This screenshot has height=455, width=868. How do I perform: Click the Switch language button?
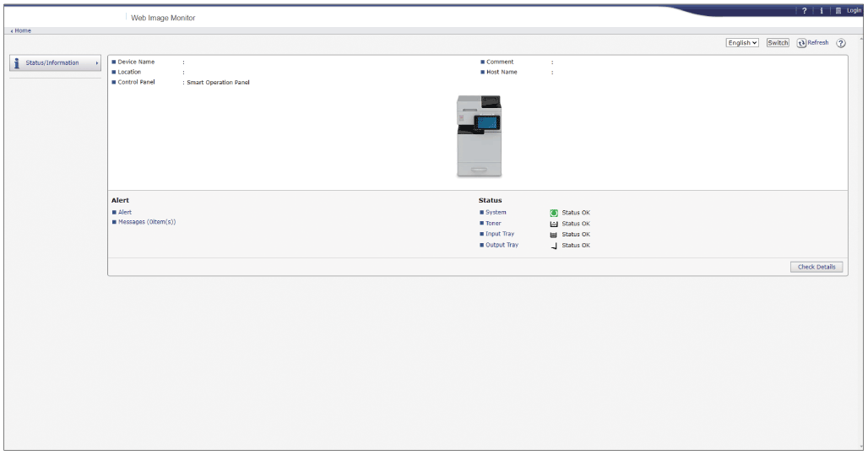[777, 42]
